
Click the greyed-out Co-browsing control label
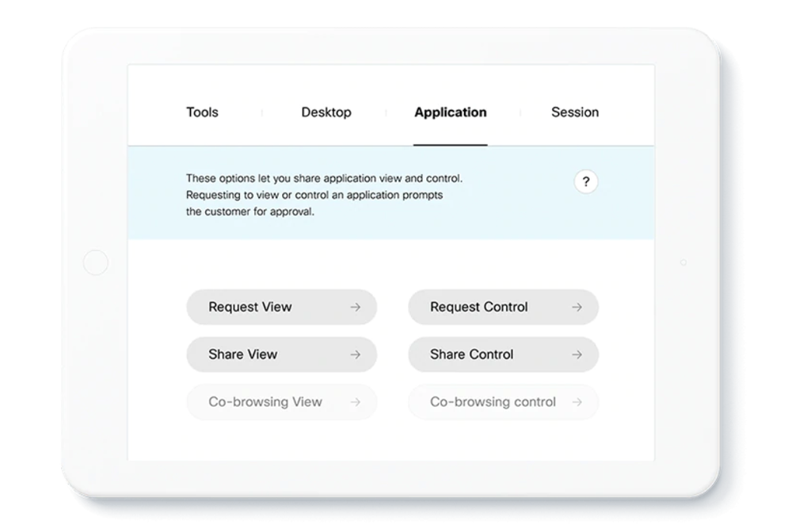click(493, 402)
